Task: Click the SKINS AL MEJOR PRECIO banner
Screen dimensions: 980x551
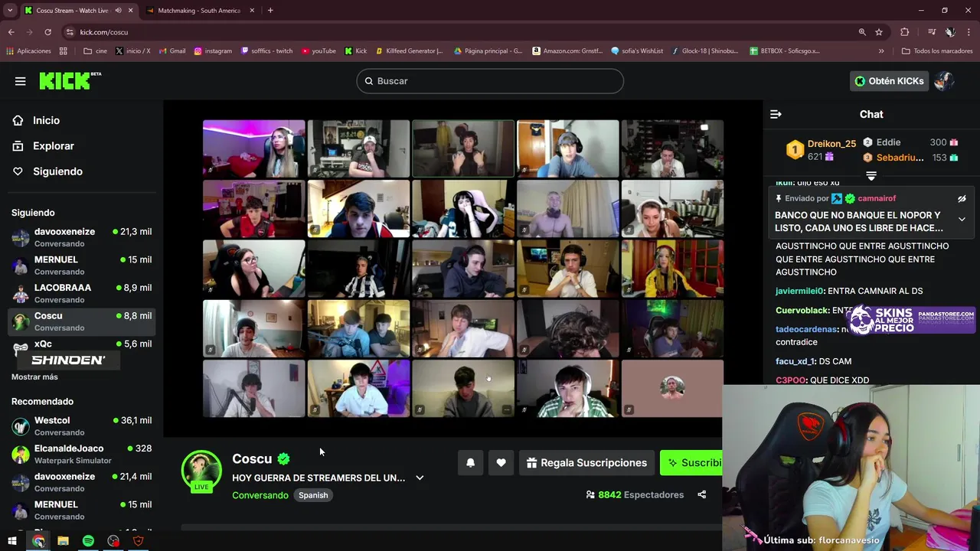Action: coord(911,320)
